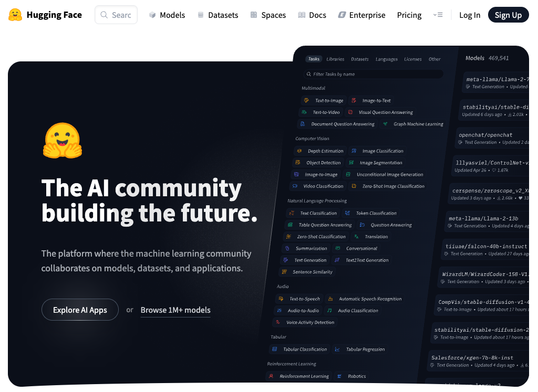This screenshot has width=538, height=392.
Task: Click the Log In link
Action: coord(470,15)
